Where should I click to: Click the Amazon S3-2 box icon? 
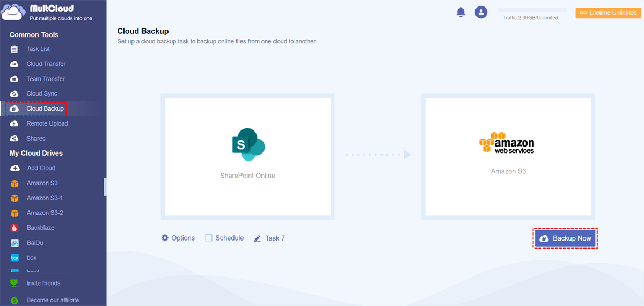pos(14,213)
